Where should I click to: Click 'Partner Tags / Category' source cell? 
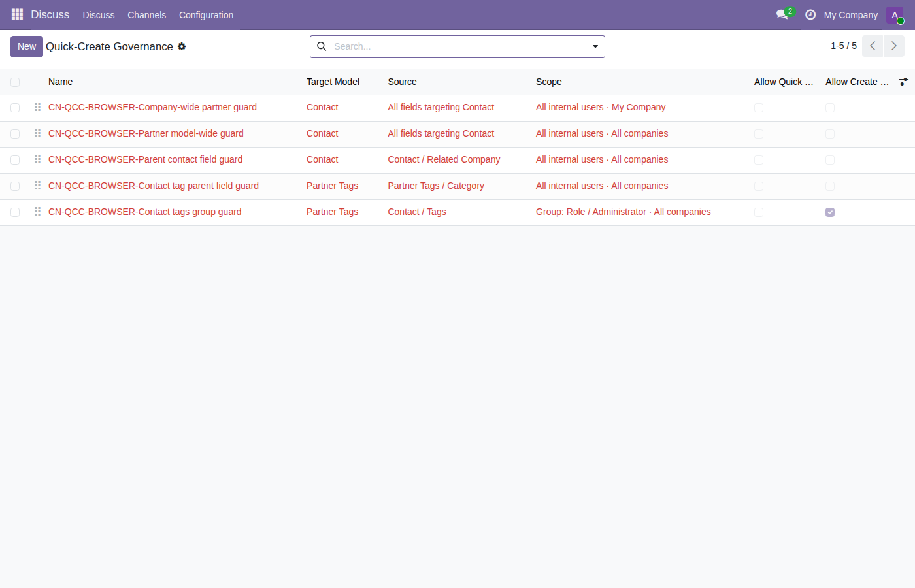click(437, 186)
